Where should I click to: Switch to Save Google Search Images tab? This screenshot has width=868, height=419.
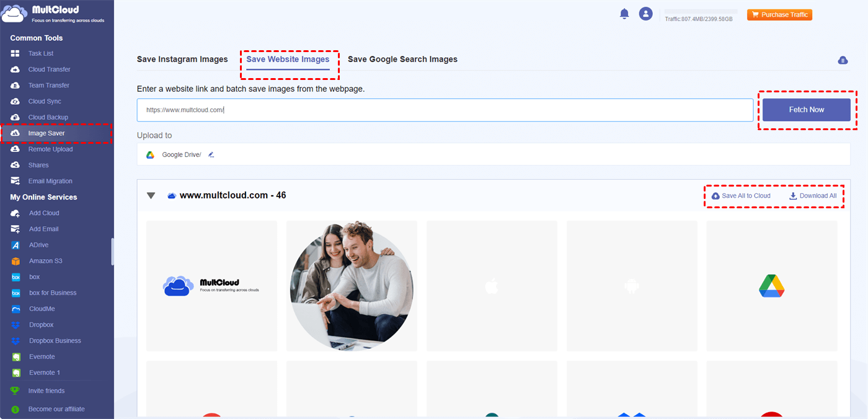[402, 59]
